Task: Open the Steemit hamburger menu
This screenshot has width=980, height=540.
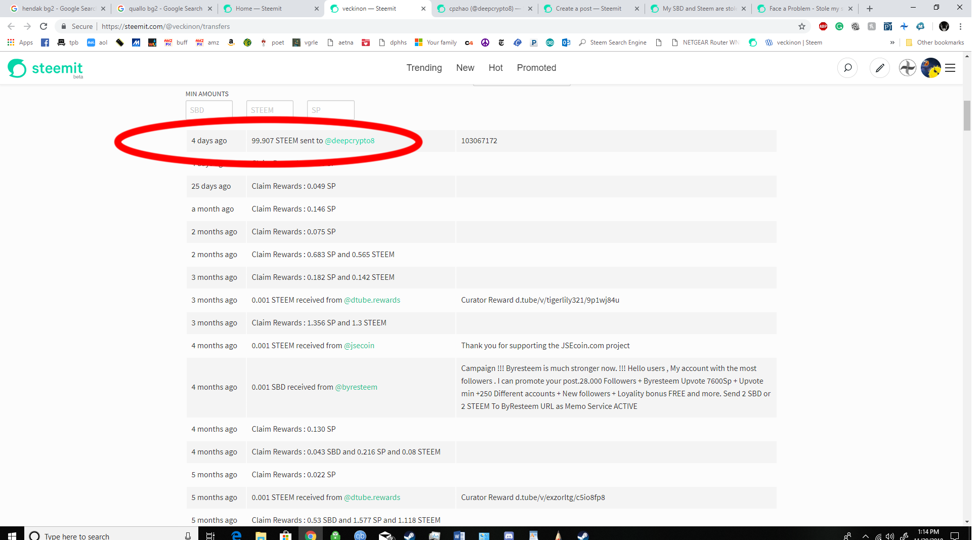Action: (x=950, y=68)
